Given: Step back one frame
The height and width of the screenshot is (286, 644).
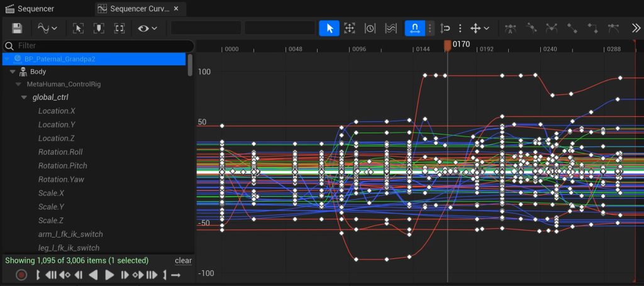Looking at the screenshot, I should (x=79, y=275).
